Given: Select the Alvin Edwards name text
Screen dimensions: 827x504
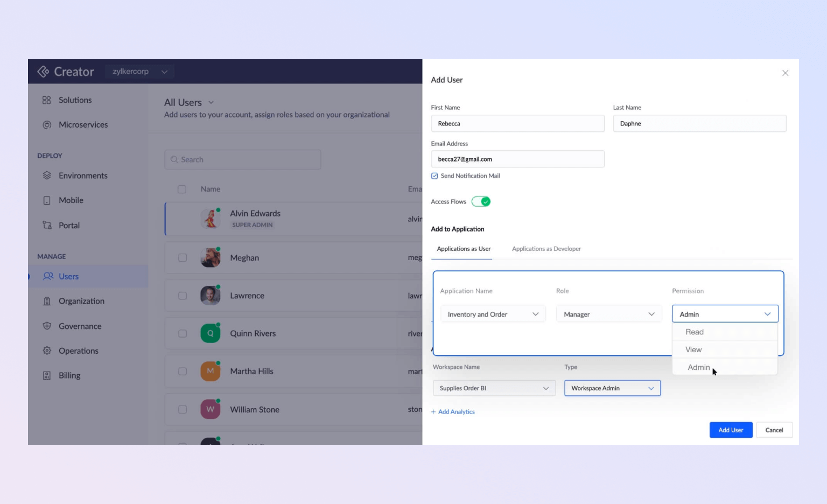Looking at the screenshot, I should coord(255,213).
